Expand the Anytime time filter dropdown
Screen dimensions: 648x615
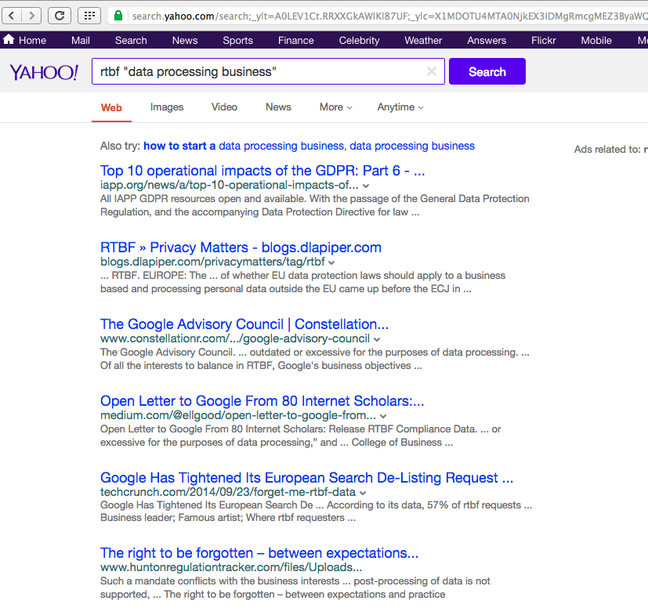point(400,107)
